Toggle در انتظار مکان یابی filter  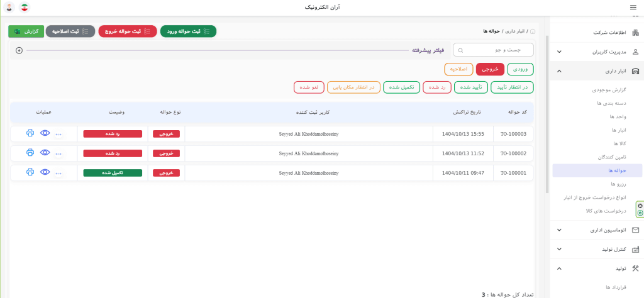pos(353,87)
